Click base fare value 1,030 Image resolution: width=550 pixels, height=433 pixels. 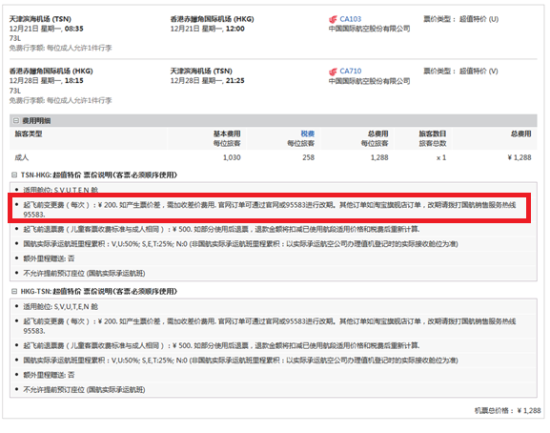pyautogui.click(x=232, y=158)
